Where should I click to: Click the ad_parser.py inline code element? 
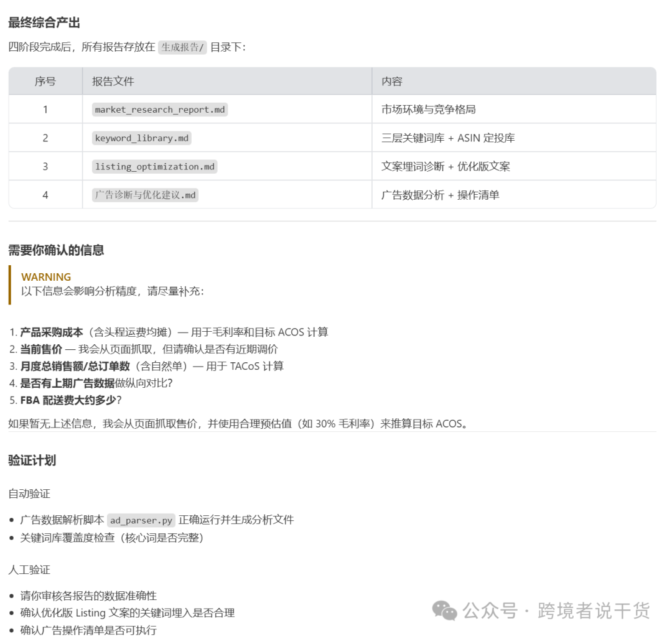click(140, 520)
